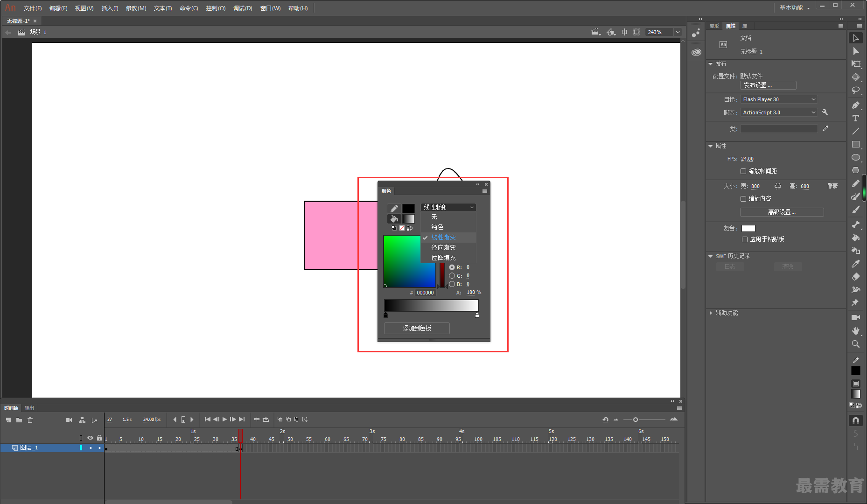
Task: Select the Line tool
Action: 856,131
